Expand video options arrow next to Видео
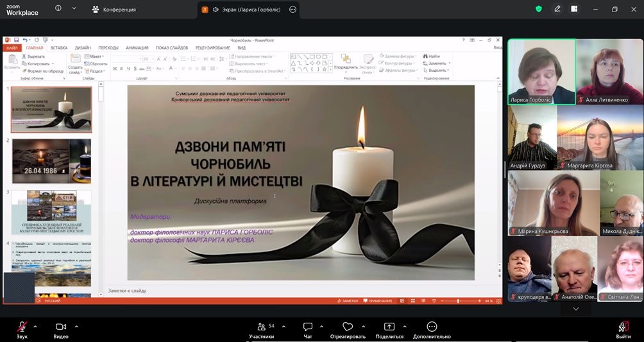The height and width of the screenshot is (342, 644). click(x=76, y=326)
